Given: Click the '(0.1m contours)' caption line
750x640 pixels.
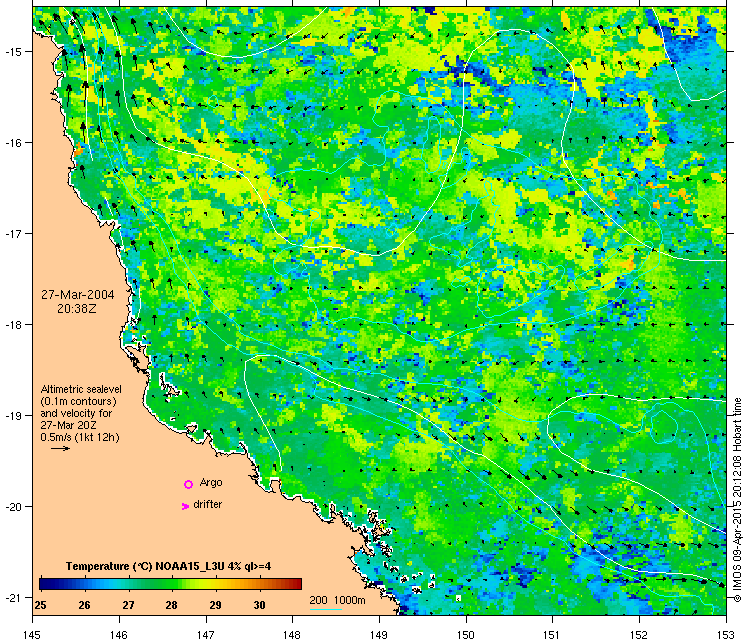Looking at the screenshot, I should pos(78,401).
